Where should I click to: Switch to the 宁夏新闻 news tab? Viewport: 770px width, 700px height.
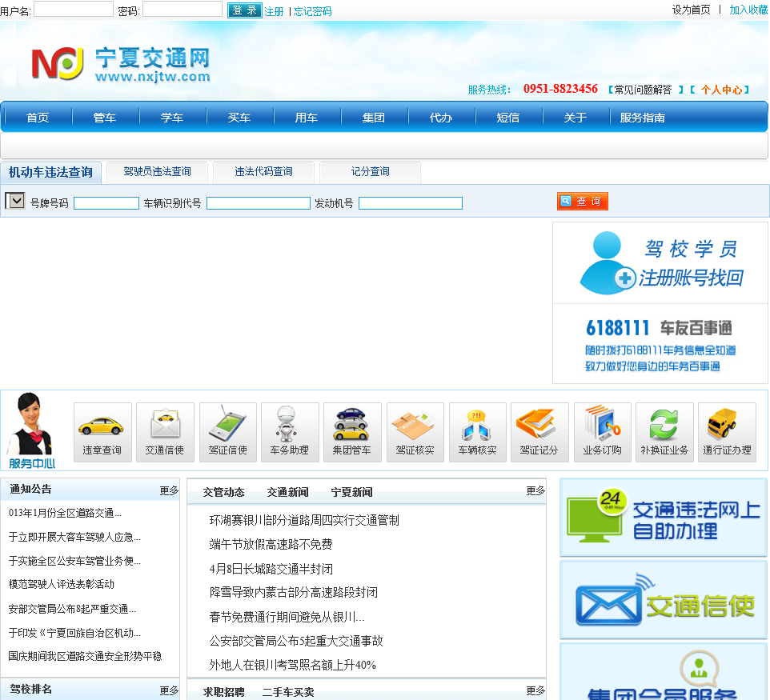[x=351, y=492]
